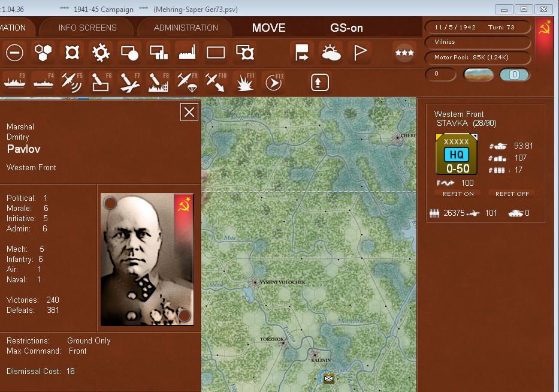Turn REFIT OFF for Western Front
Image resolution: width=559 pixels, height=392 pixels.
click(x=512, y=194)
